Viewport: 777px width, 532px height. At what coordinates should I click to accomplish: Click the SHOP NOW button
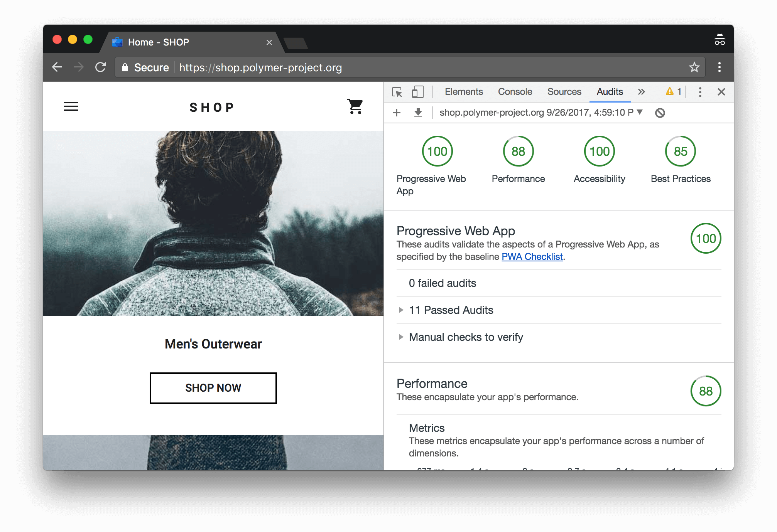(213, 387)
